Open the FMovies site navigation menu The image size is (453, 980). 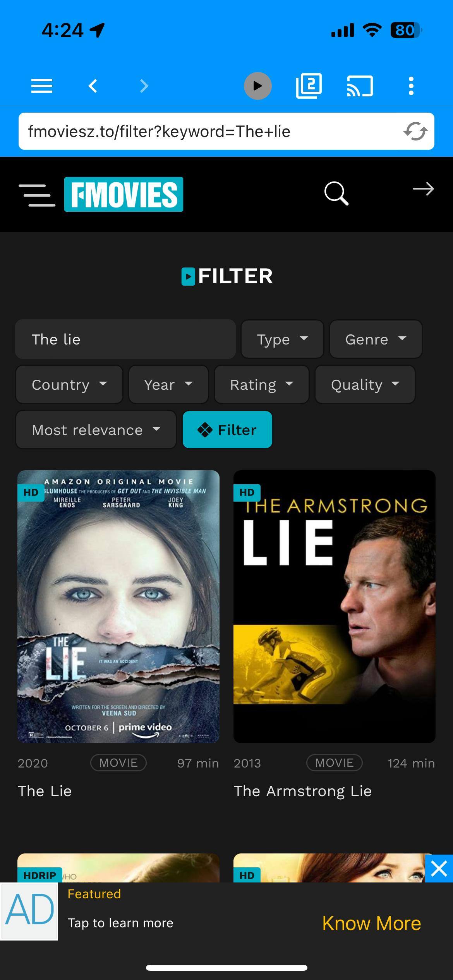tap(37, 195)
